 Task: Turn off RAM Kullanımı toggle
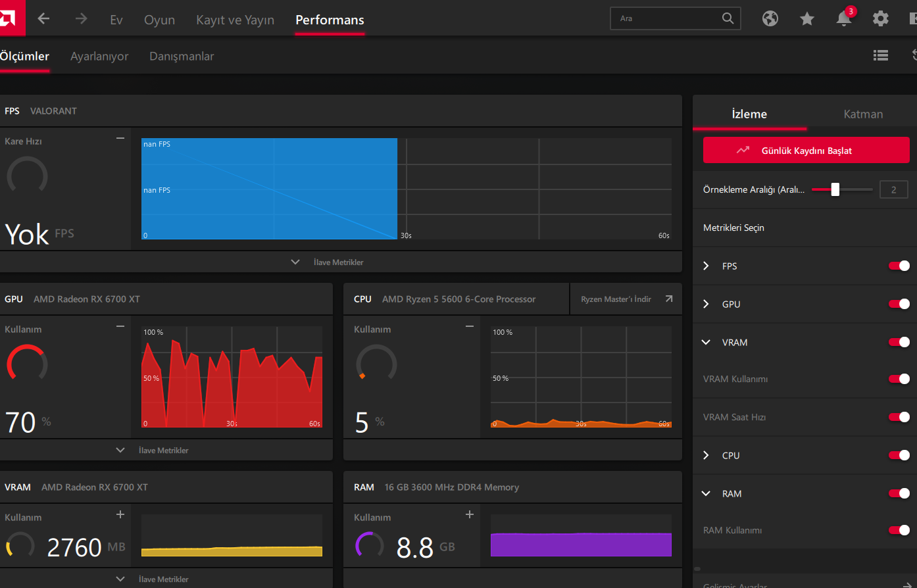point(899,530)
